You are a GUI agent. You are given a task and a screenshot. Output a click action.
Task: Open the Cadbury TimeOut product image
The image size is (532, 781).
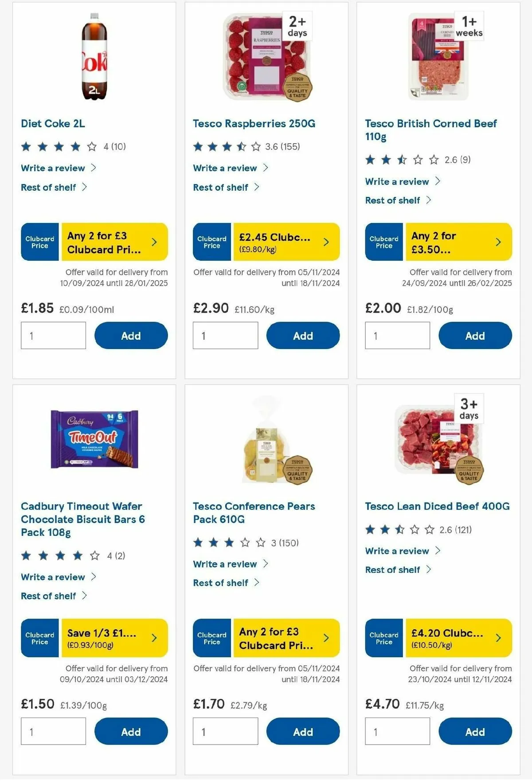click(94, 439)
